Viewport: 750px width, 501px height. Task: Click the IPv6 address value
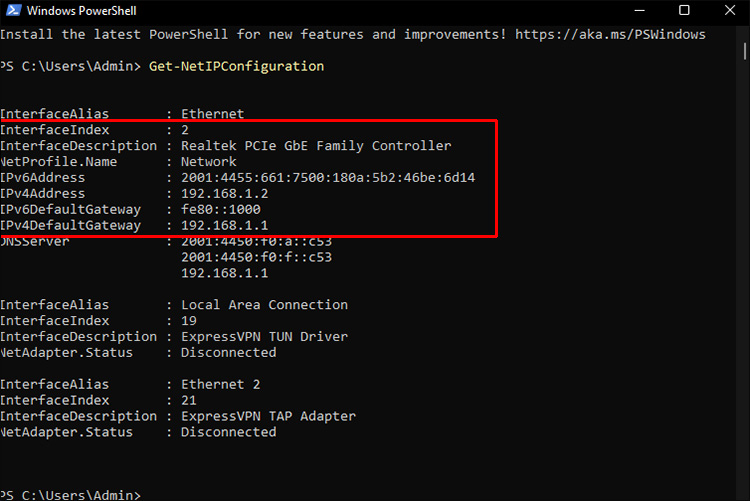tap(327, 177)
